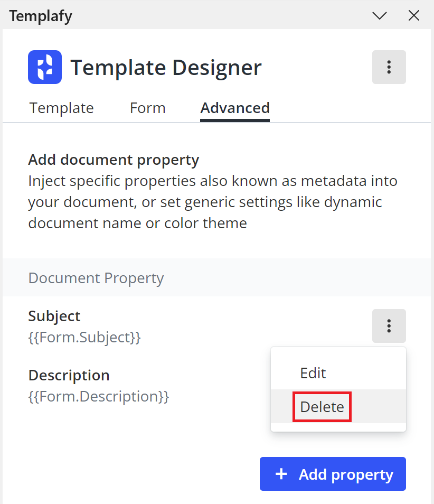Switch to the Template tab
Viewport: 434px width, 504px height.
coord(61,108)
